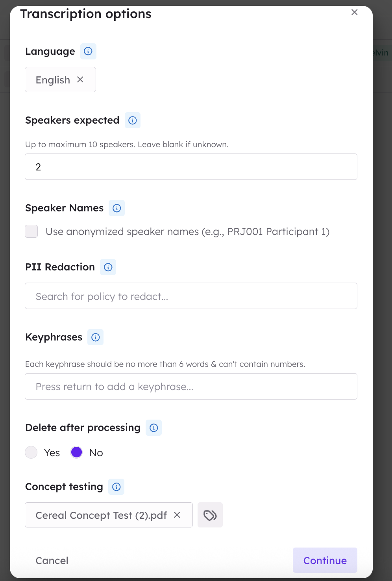Click the Language info icon
The width and height of the screenshot is (392, 581).
(88, 51)
